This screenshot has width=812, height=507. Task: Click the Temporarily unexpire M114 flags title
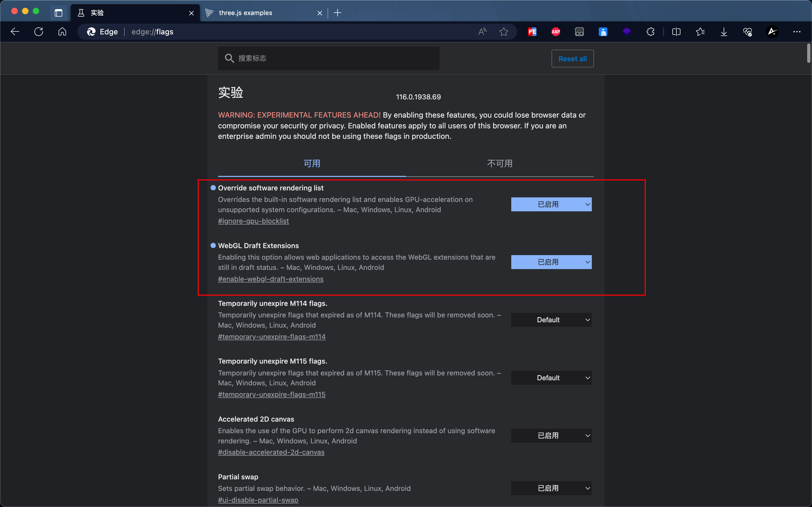coord(273,303)
